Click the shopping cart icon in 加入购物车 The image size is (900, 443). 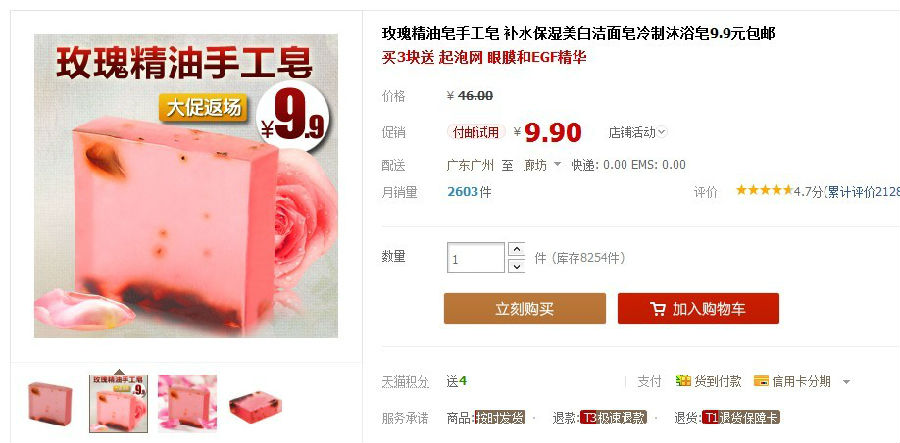[x=658, y=309]
